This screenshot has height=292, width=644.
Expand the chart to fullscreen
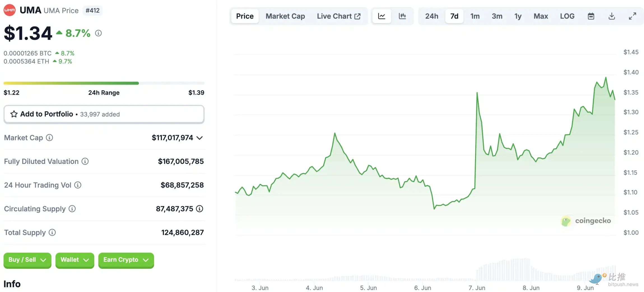pos(632,16)
